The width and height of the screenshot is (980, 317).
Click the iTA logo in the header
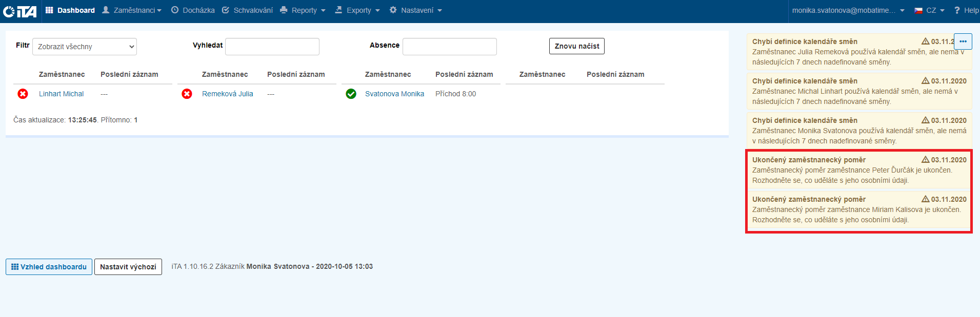click(19, 11)
